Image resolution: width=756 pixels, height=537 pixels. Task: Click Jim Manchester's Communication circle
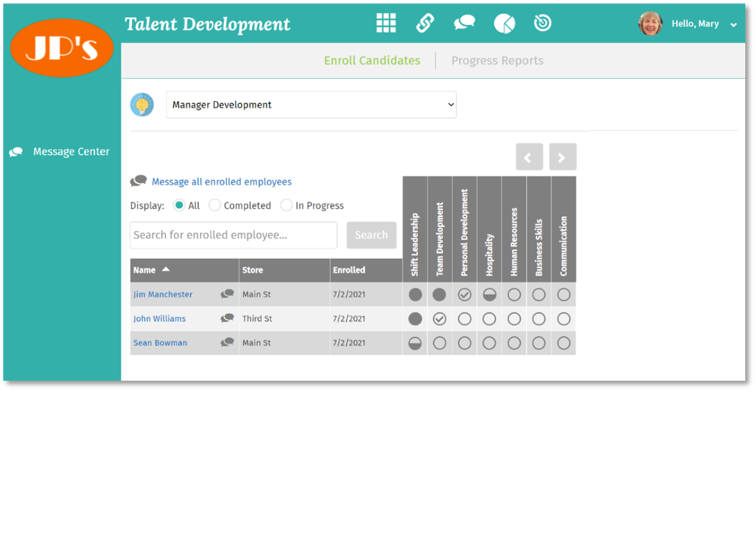coord(564,295)
